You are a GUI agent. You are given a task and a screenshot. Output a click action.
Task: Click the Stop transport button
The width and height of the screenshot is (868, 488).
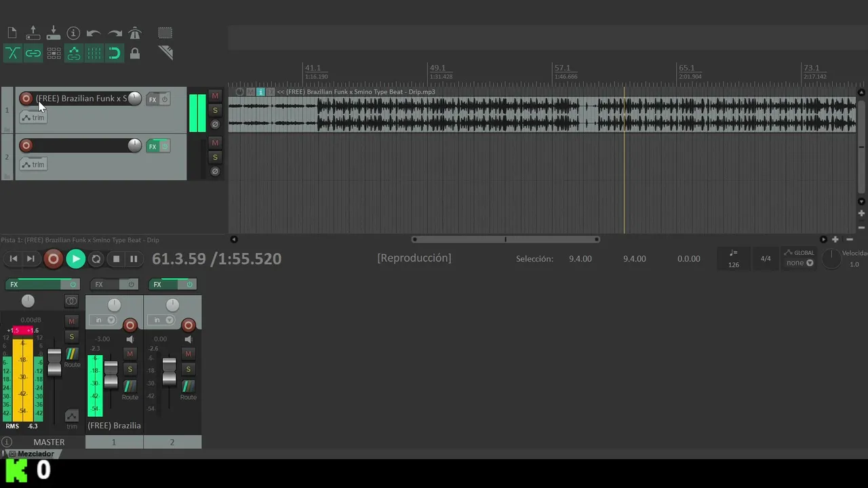tap(116, 259)
